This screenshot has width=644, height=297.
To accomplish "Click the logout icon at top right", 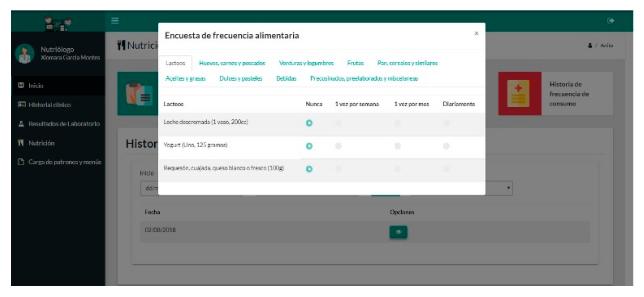I will 610,21.
